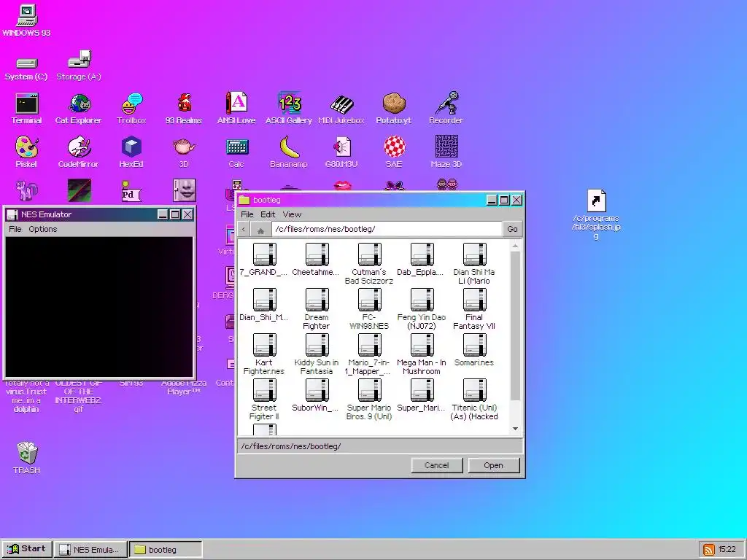Select the Kart Fighter.nes ROM file

pyautogui.click(x=264, y=355)
